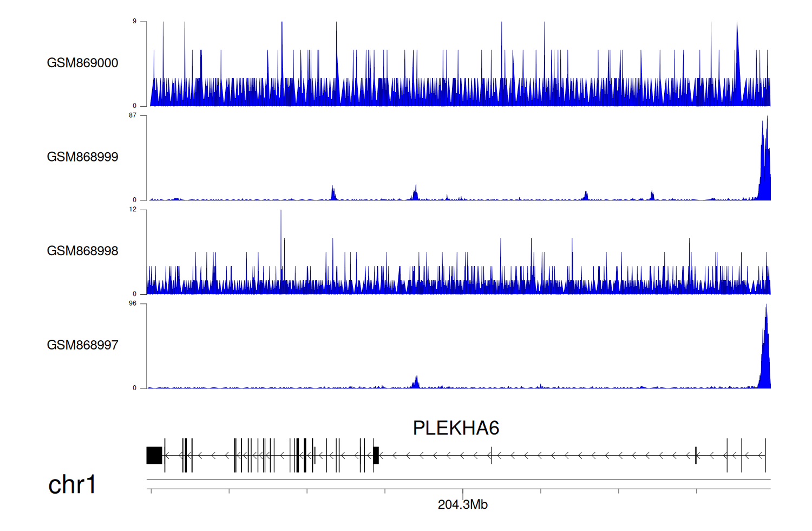Click the GSM869000 track label

82,63
